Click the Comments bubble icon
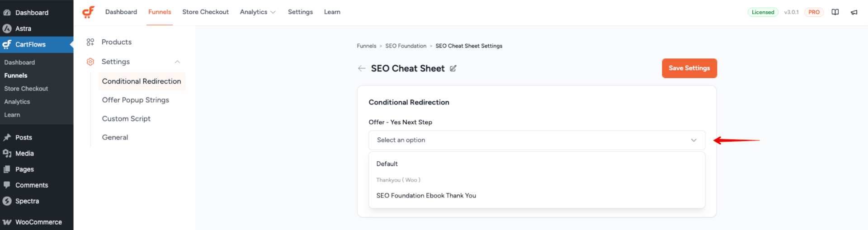The image size is (868, 230). [7, 185]
